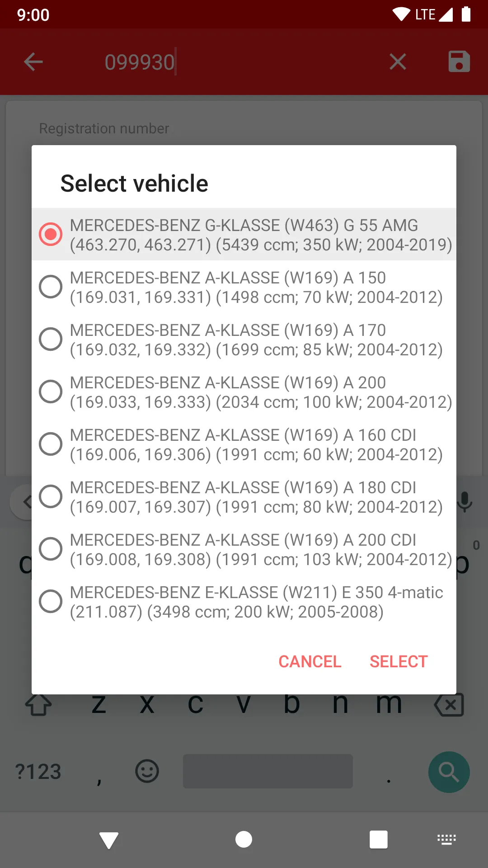The image size is (488, 868).
Task: Select the G-KLASSE G 55 AMG radio button
Action: 51,234
